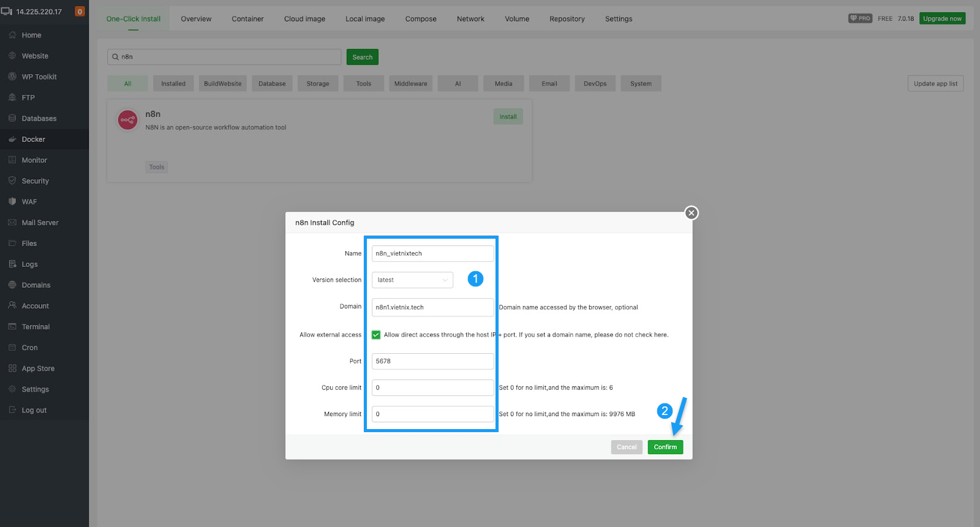Click the Log out icon
Screen dimensions: 980x527
12,409
